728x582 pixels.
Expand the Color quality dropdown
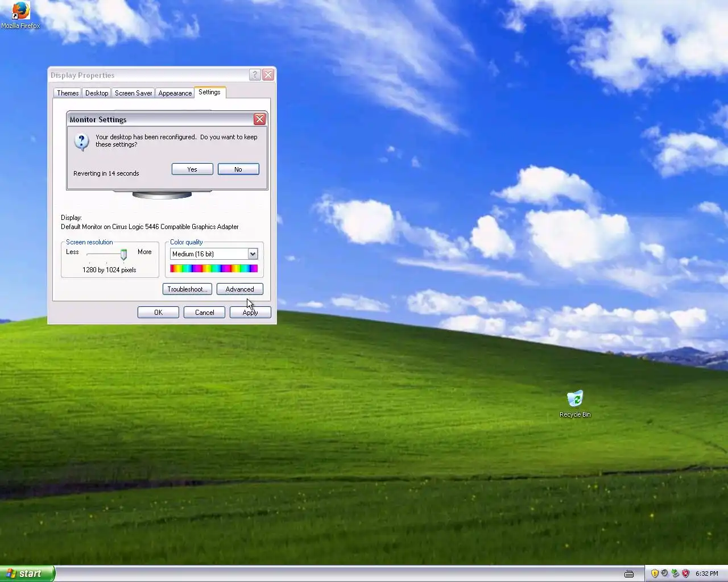(253, 254)
